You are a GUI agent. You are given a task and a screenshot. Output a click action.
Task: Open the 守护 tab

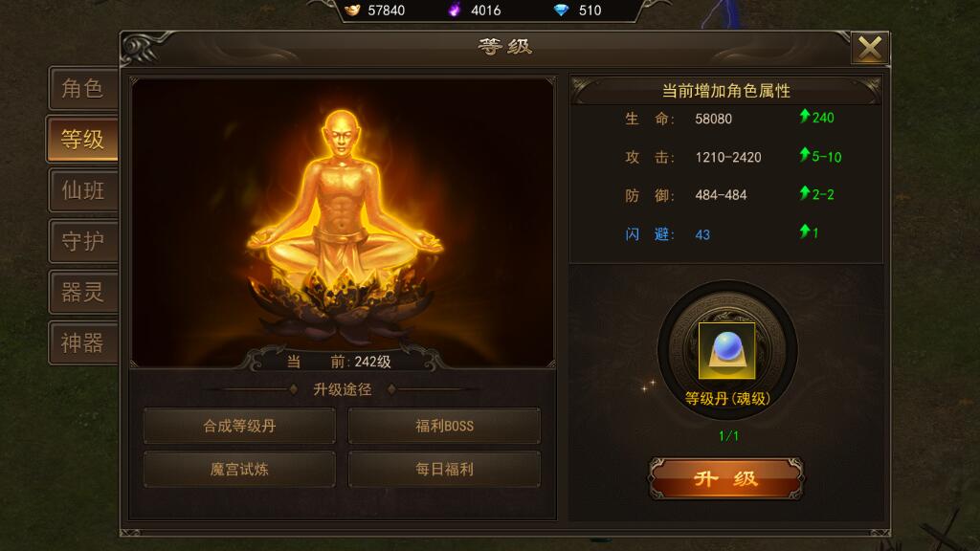click(83, 241)
